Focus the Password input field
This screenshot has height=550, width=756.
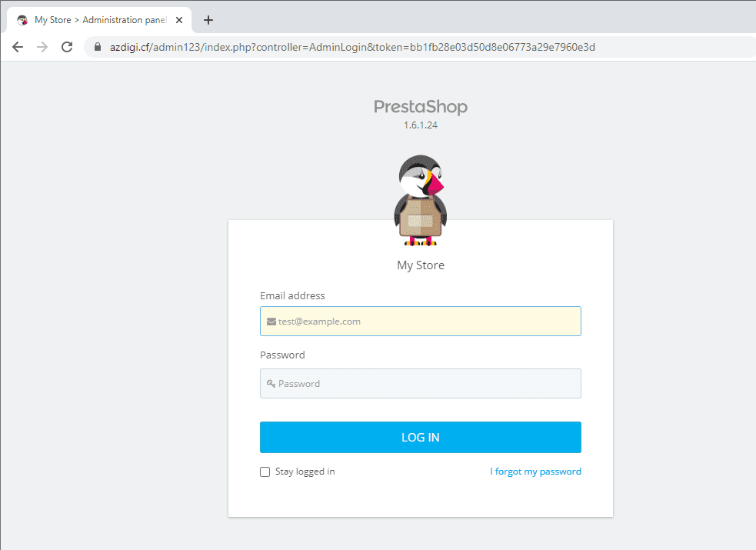tap(421, 384)
